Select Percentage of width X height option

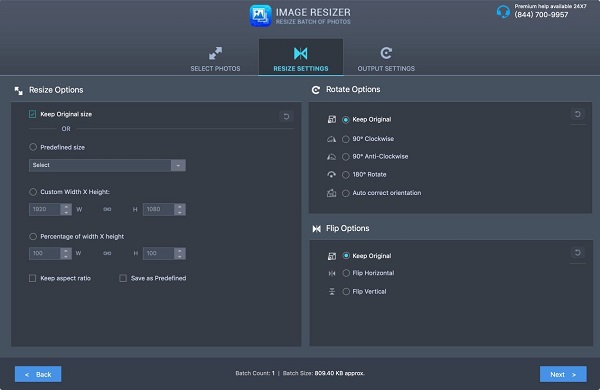pos(33,237)
